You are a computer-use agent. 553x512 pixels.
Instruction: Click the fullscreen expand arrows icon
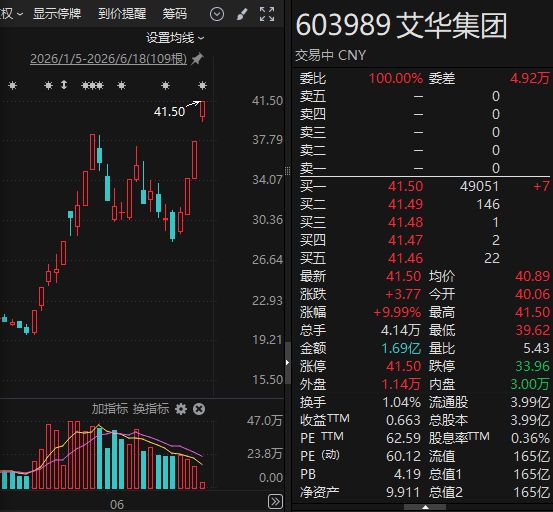coord(267,14)
